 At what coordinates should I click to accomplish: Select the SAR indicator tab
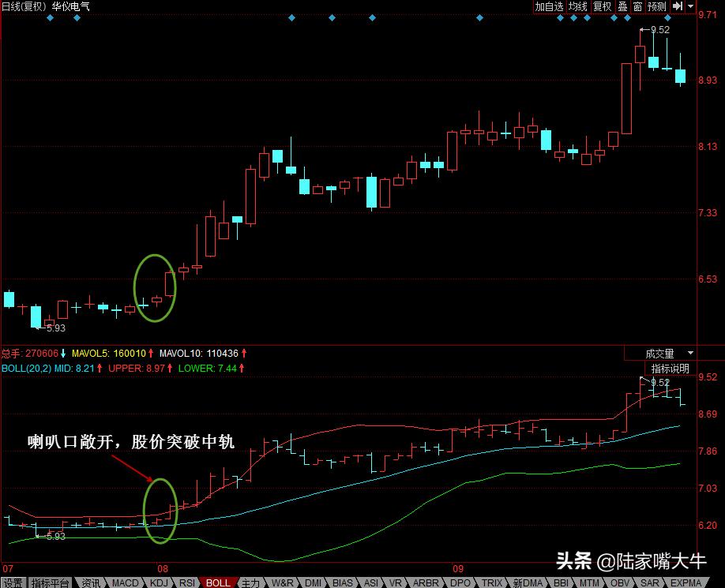point(650,582)
